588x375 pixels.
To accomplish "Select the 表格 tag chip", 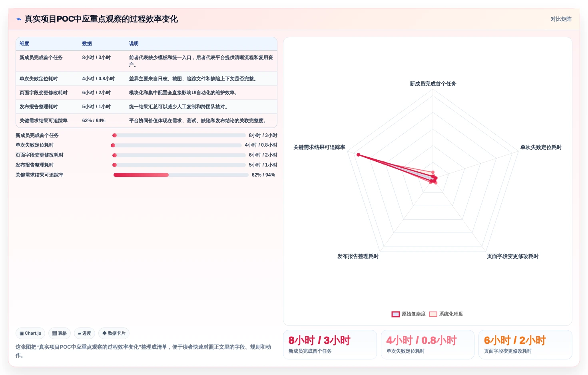I will pyautogui.click(x=60, y=333).
